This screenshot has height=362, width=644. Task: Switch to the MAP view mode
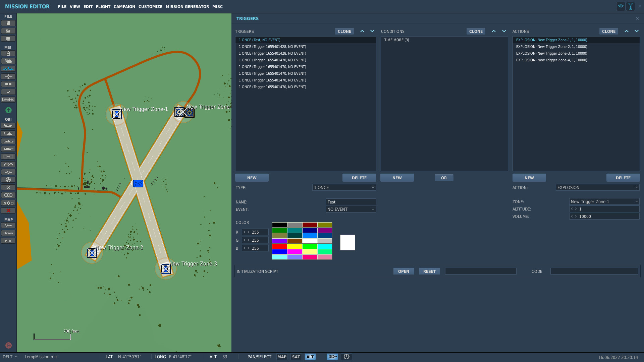[x=282, y=357]
